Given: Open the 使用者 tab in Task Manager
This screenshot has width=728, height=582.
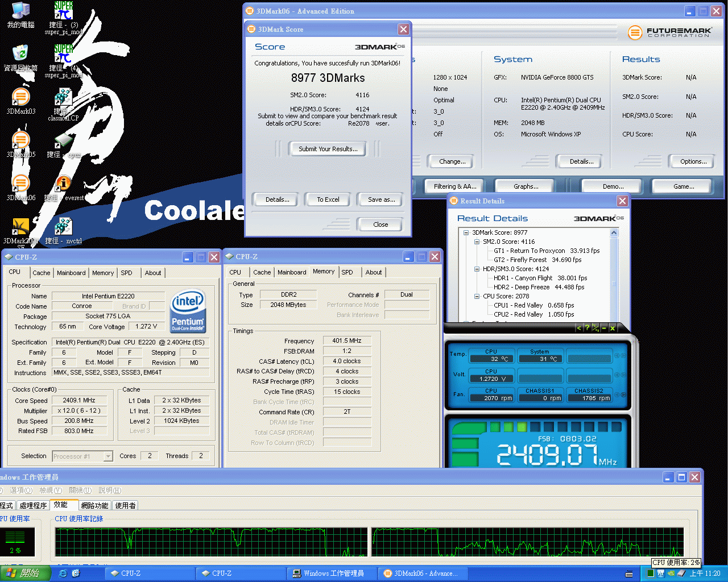Looking at the screenshot, I should 126,505.
